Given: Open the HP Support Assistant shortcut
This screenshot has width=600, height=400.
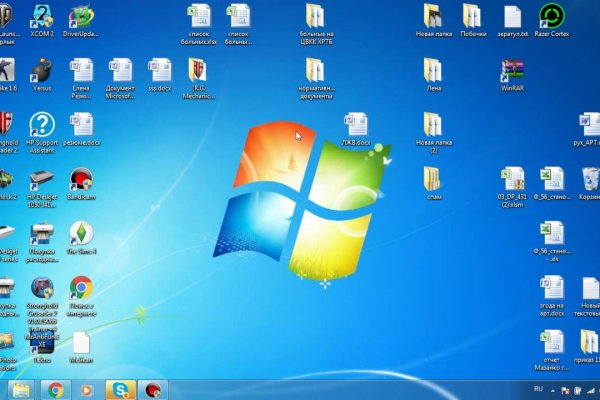Looking at the screenshot, I should (41, 126).
